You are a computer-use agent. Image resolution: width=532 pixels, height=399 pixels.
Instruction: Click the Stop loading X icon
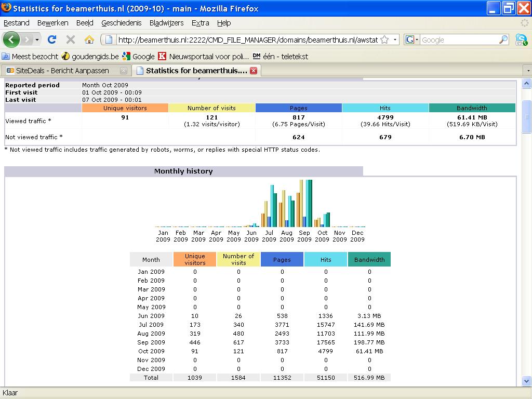click(x=71, y=39)
